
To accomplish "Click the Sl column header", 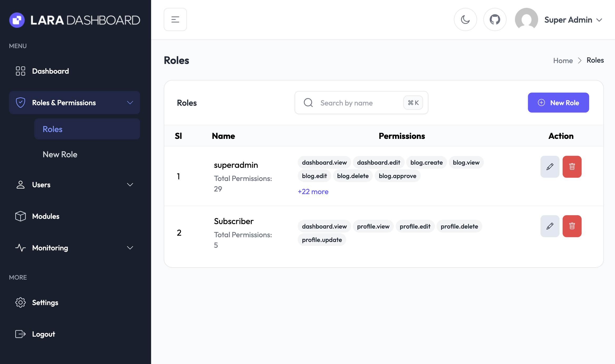I will click(x=178, y=136).
